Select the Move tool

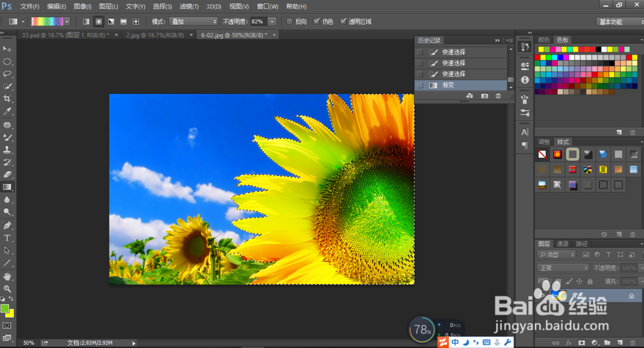(7, 49)
